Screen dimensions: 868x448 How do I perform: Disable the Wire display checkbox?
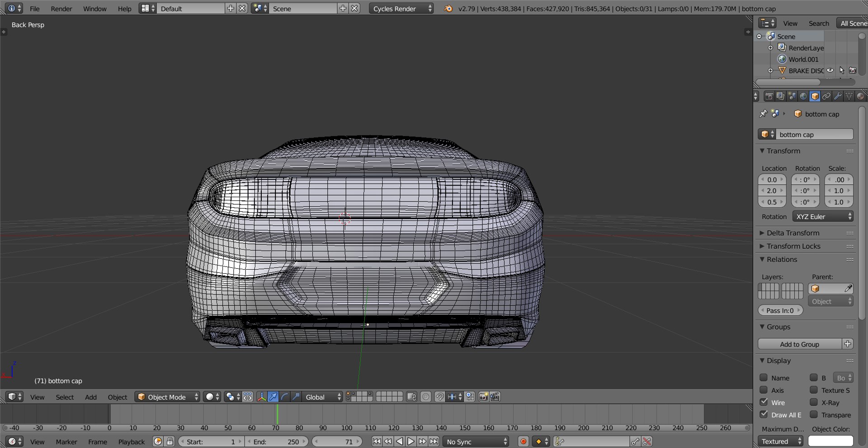click(x=764, y=402)
